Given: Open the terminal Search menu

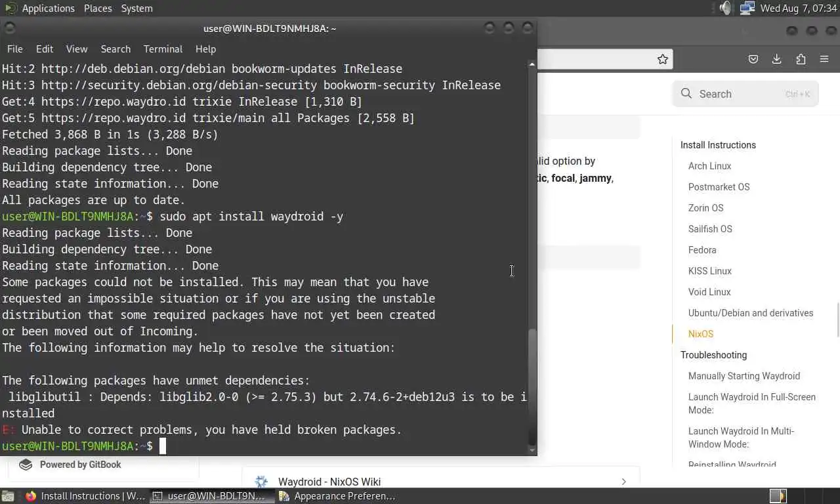Looking at the screenshot, I should coord(115,49).
